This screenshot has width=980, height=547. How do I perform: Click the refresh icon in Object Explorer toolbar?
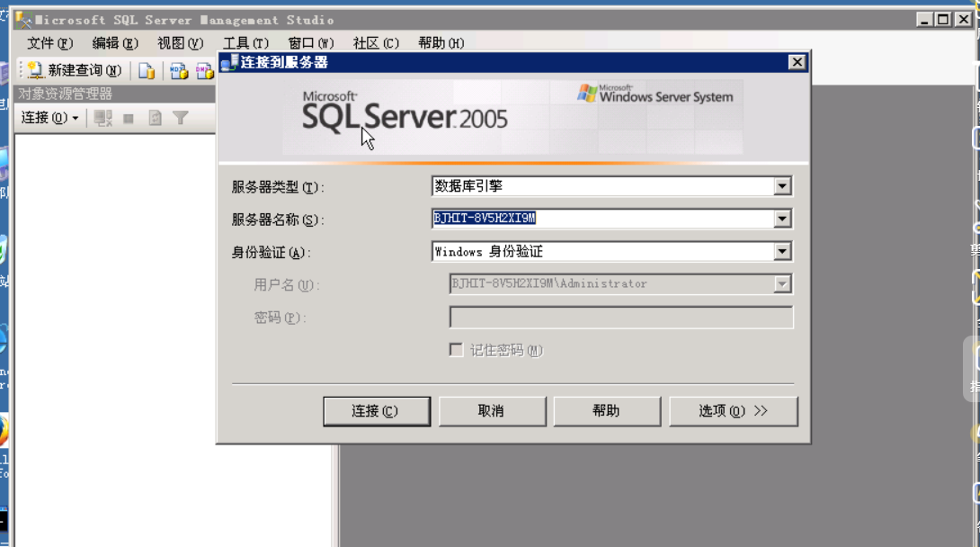click(x=155, y=118)
